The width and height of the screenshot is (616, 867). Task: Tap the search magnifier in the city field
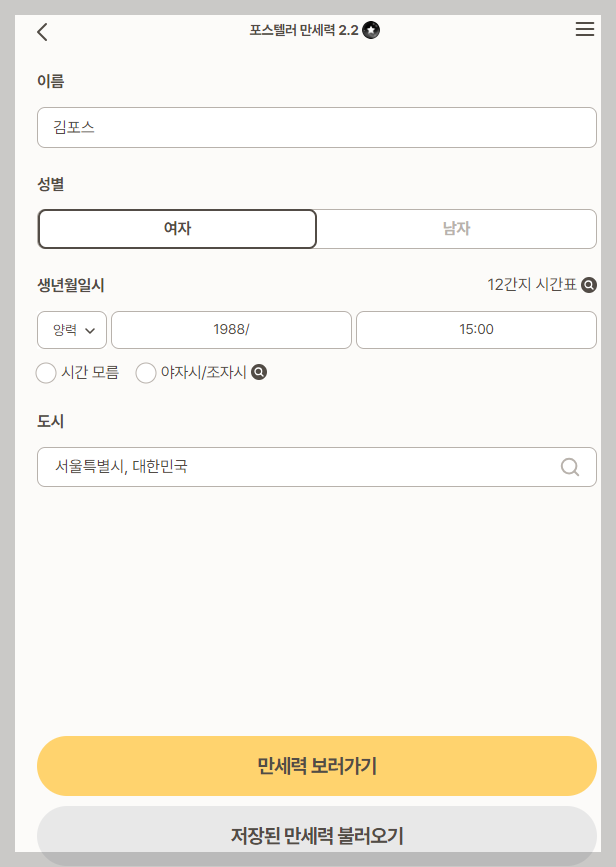tap(569, 466)
